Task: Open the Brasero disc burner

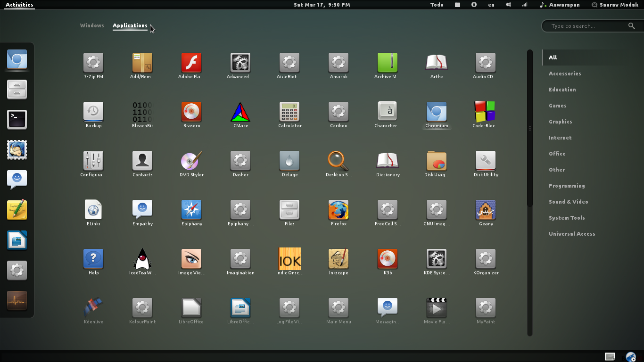Action: point(191,112)
